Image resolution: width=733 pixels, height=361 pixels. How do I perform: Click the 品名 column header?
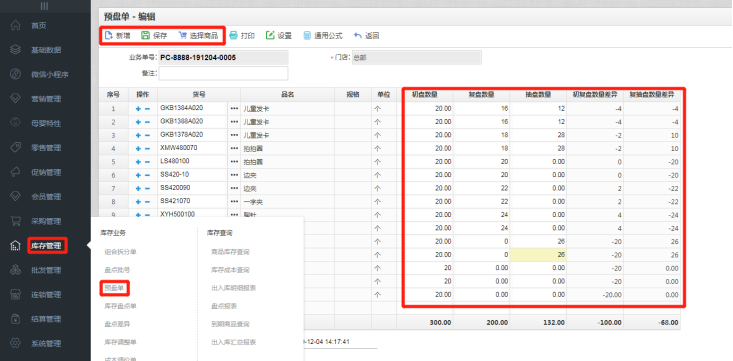pos(287,94)
